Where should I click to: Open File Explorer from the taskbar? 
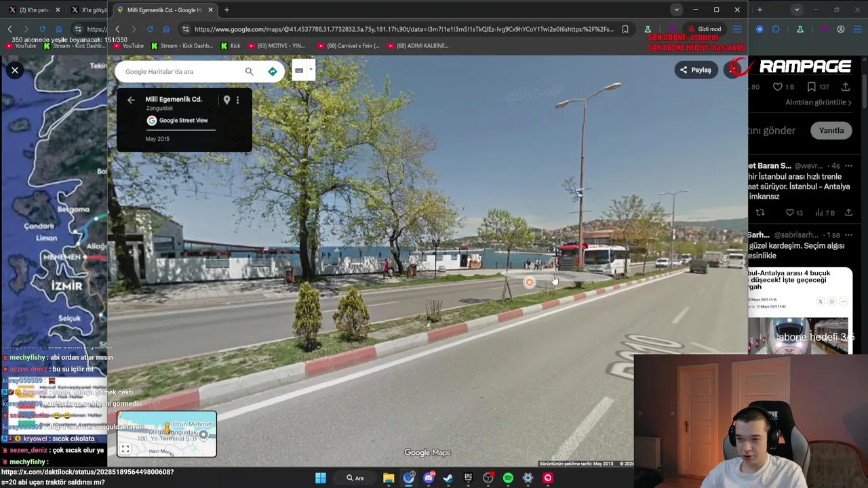pos(389,478)
